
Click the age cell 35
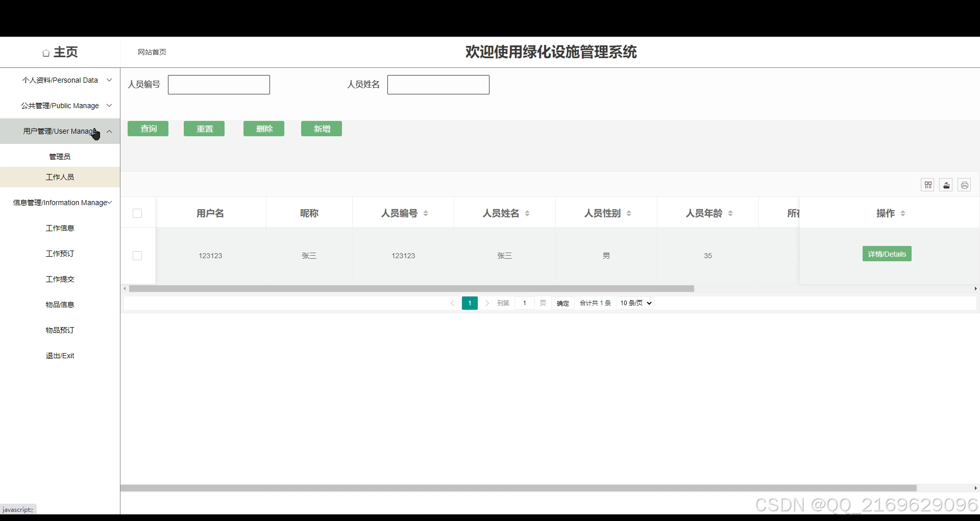(x=708, y=256)
